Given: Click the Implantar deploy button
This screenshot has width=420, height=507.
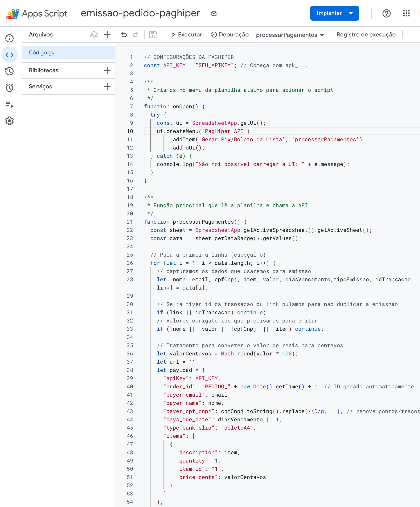Looking at the screenshot, I should 334,13.
